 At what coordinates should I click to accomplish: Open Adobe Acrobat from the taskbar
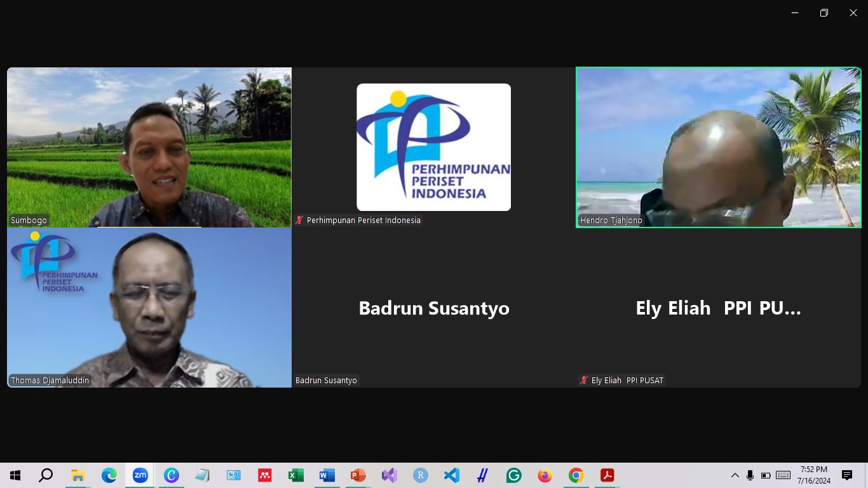607,475
